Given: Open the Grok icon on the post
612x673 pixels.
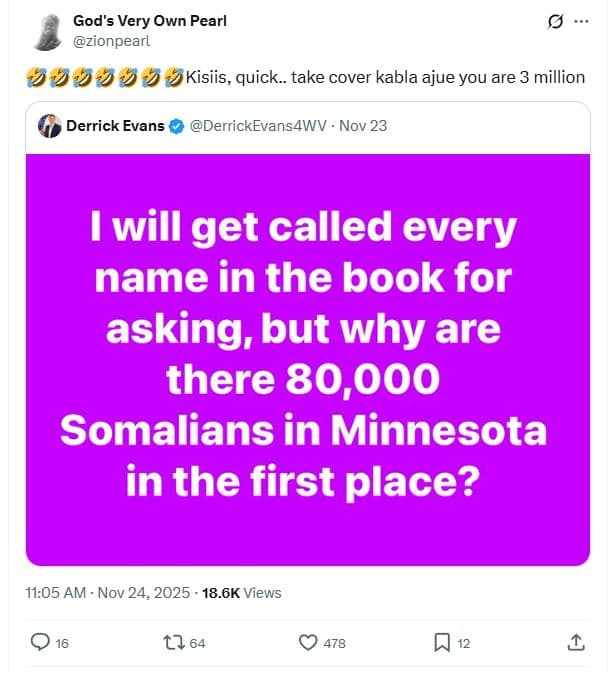Looking at the screenshot, I should 557,21.
